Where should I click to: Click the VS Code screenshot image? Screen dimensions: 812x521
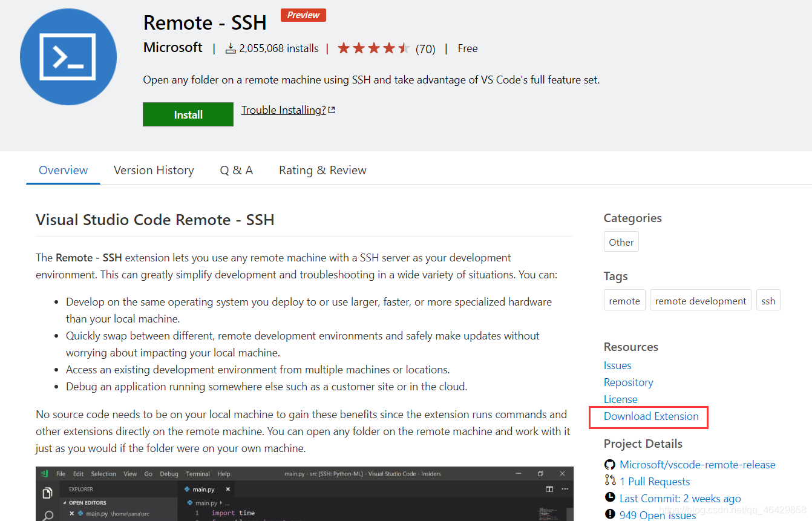click(304, 494)
